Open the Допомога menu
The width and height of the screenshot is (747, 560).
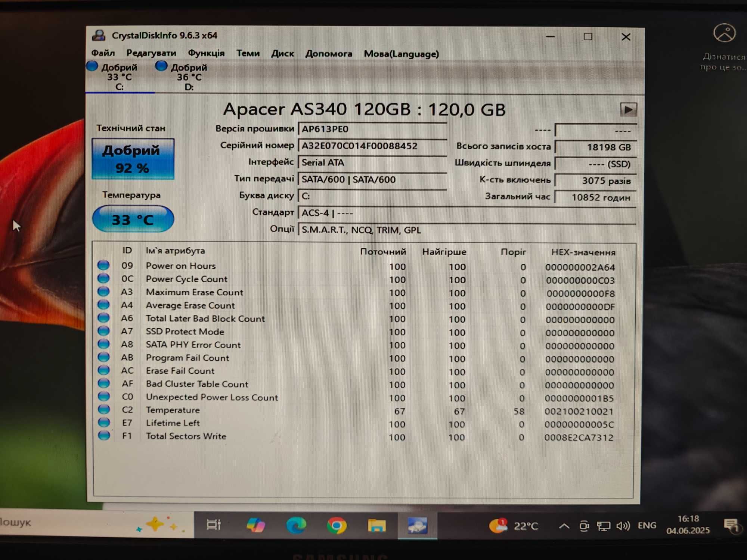pos(329,54)
